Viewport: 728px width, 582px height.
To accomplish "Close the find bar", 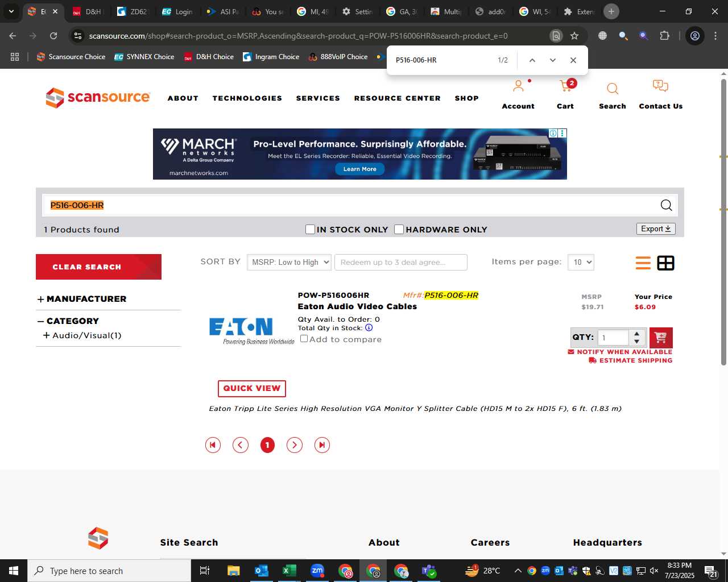I will coord(573,60).
